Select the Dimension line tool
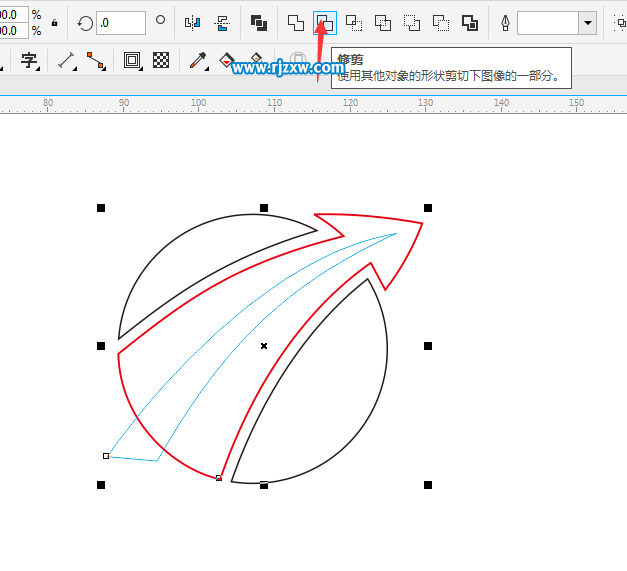This screenshot has height=571, width=627. (67, 60)
